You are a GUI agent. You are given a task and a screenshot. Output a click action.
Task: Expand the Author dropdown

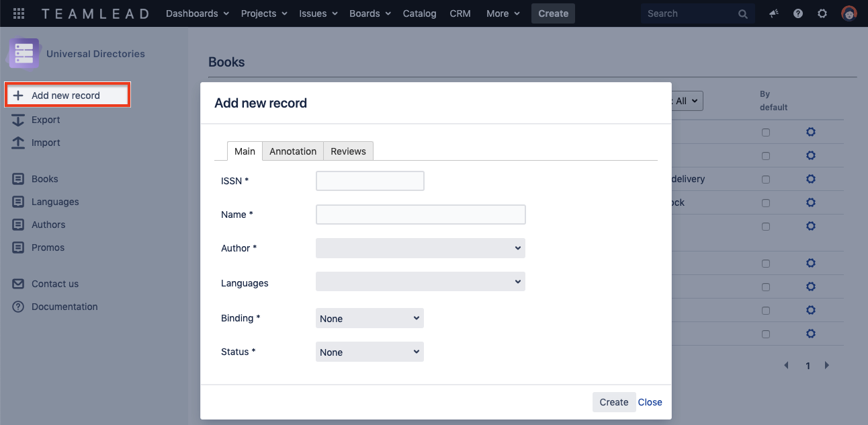[x=420, y=248]
